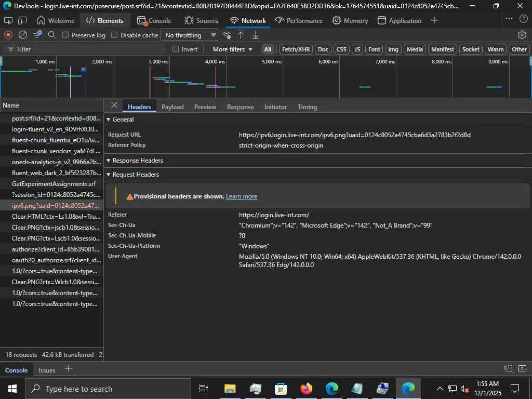Open Customize and control DevTools ellipsis
Screen dimensions: 532x399
click(509, 19)
